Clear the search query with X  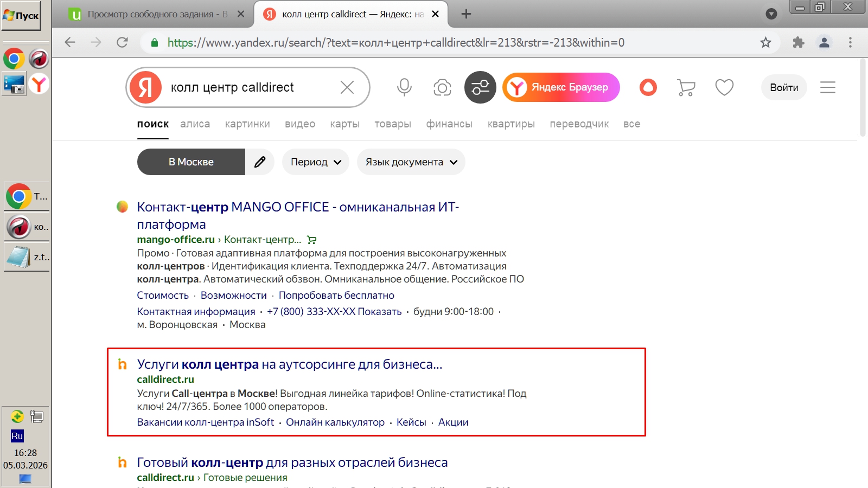(347, 87)
